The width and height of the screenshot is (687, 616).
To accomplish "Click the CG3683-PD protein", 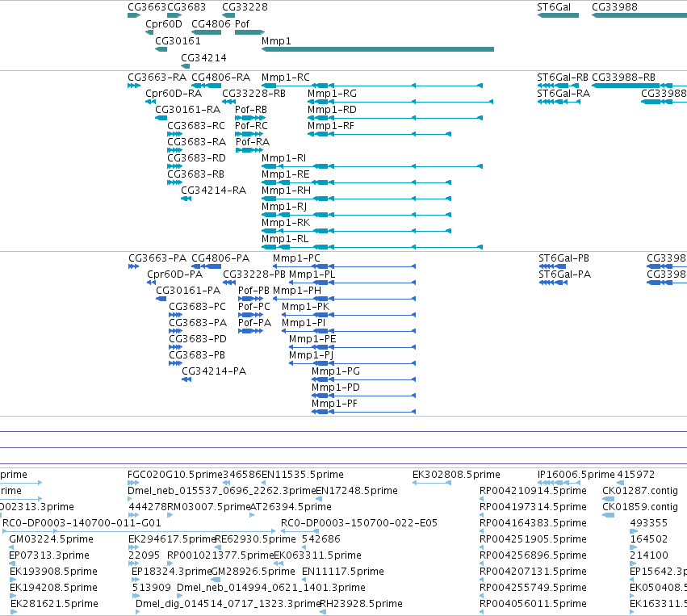I will pyautogui.click(x=175, y=347).
